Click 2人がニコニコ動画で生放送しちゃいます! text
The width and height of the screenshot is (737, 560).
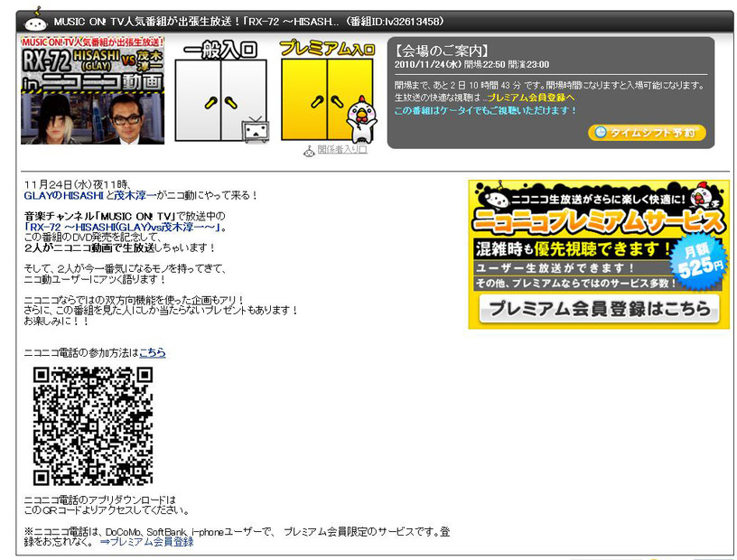pos(119,247)
